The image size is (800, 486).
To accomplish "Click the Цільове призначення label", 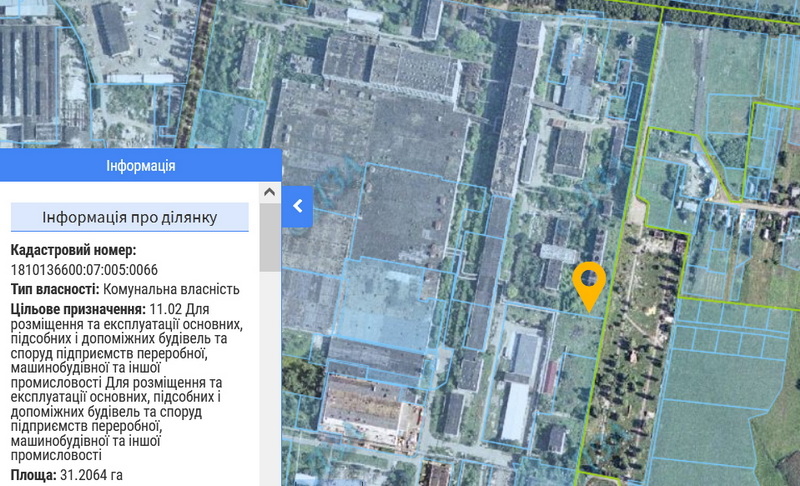I will (77, 309).
